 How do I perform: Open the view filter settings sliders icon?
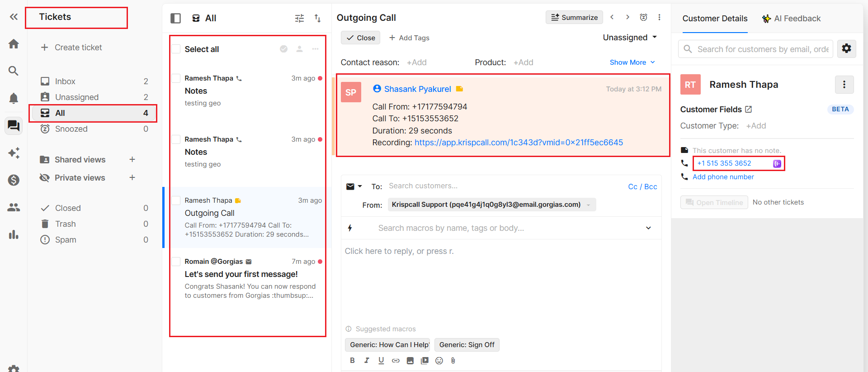299,18
